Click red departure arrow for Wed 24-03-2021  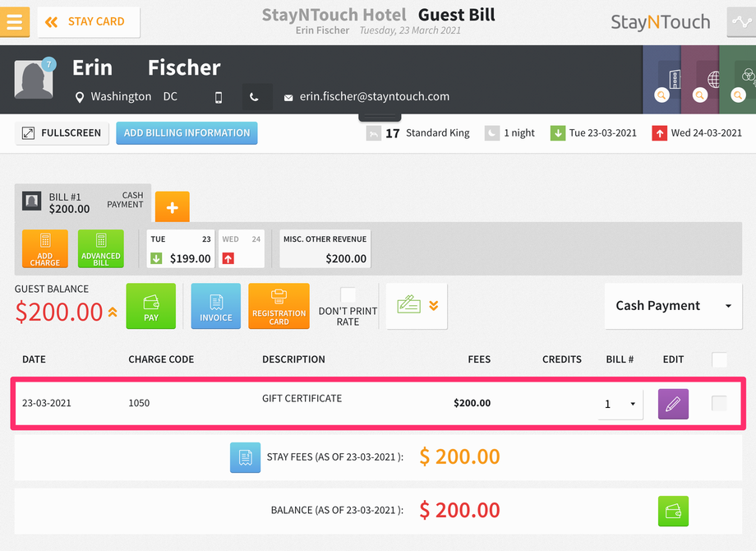pos(659,133)
